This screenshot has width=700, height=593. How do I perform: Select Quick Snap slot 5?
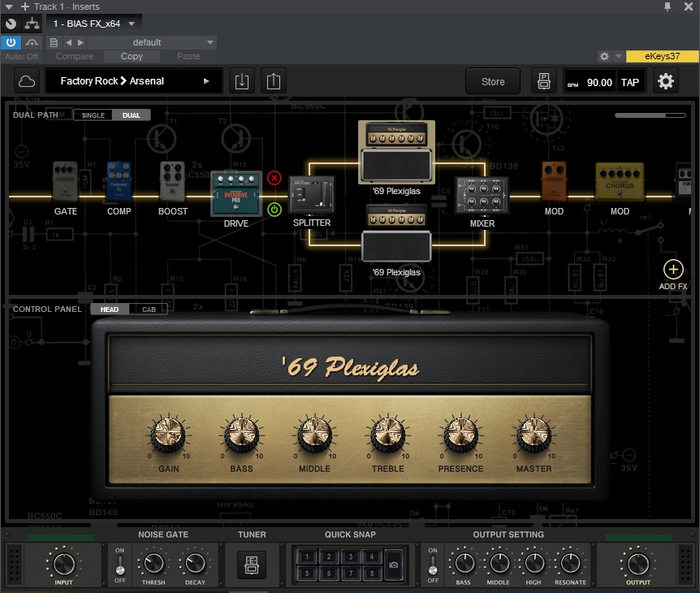[307, 573]
